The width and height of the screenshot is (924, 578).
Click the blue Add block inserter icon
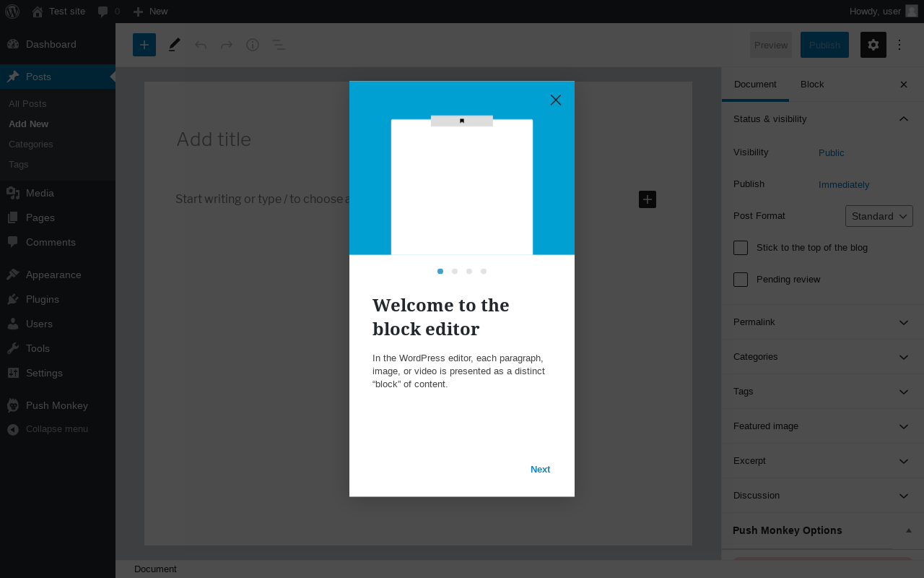coord(144,45)
